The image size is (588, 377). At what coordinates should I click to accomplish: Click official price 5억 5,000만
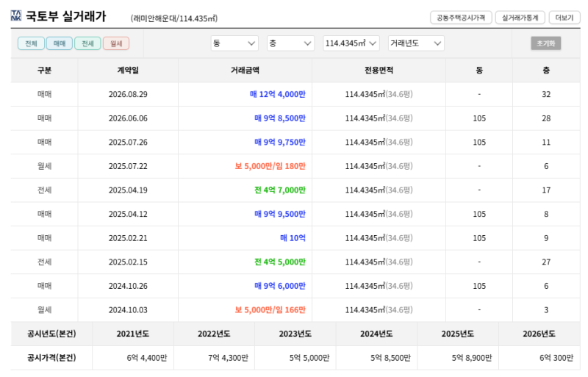[x=309, y=358]
